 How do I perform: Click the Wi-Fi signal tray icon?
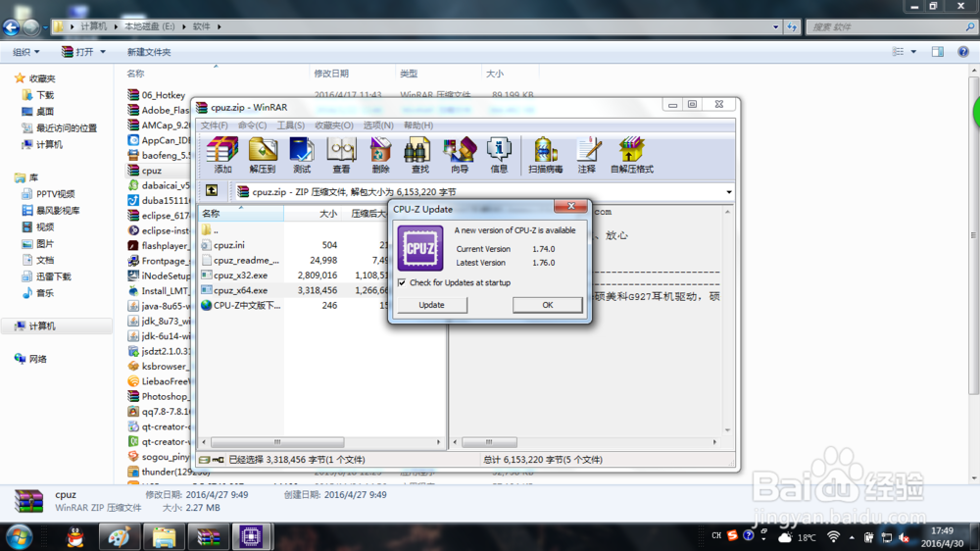833,537
